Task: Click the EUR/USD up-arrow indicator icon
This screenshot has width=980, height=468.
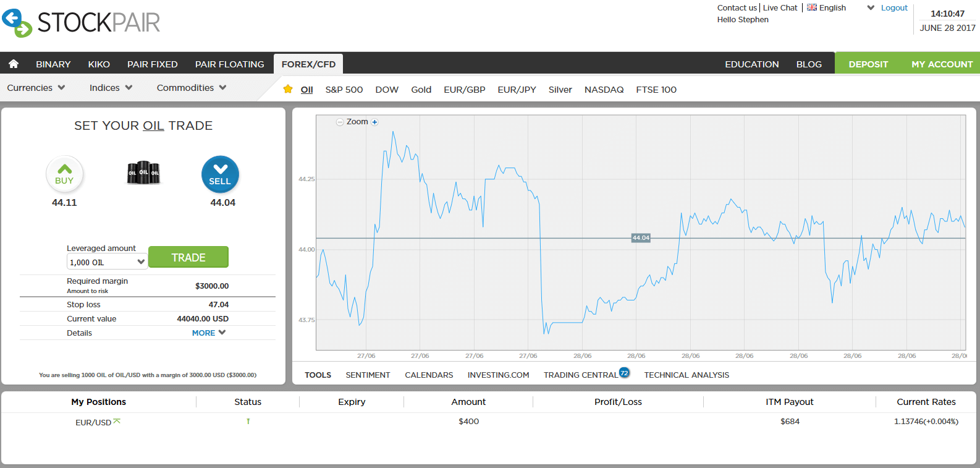Action: pyautogui.click(x=117, y=421)
